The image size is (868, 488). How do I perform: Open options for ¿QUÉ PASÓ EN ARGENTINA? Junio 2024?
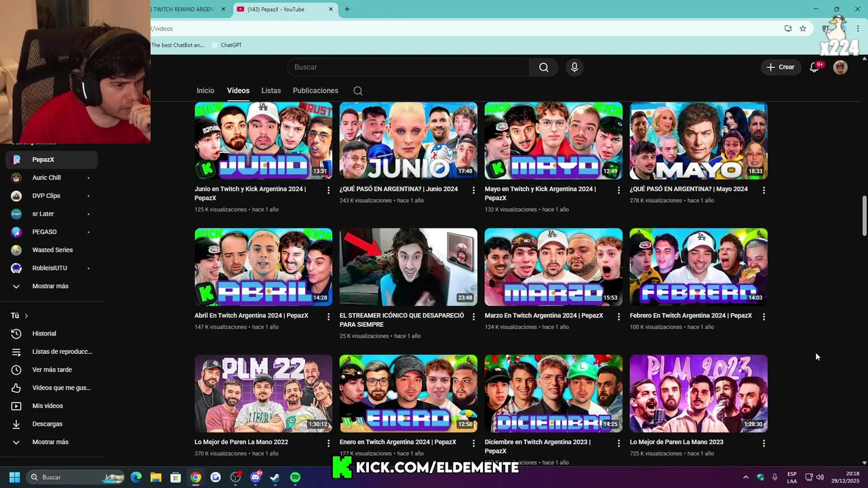(x=474, y=190)
